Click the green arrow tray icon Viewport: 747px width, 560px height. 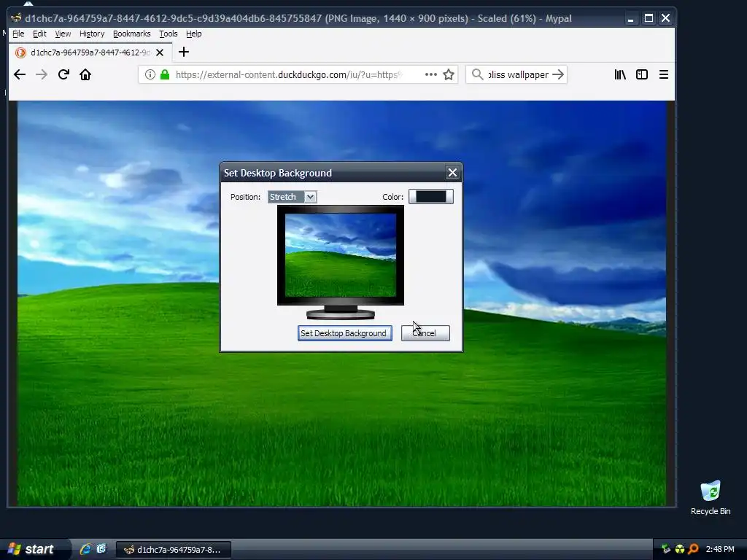tap(666, 549)
